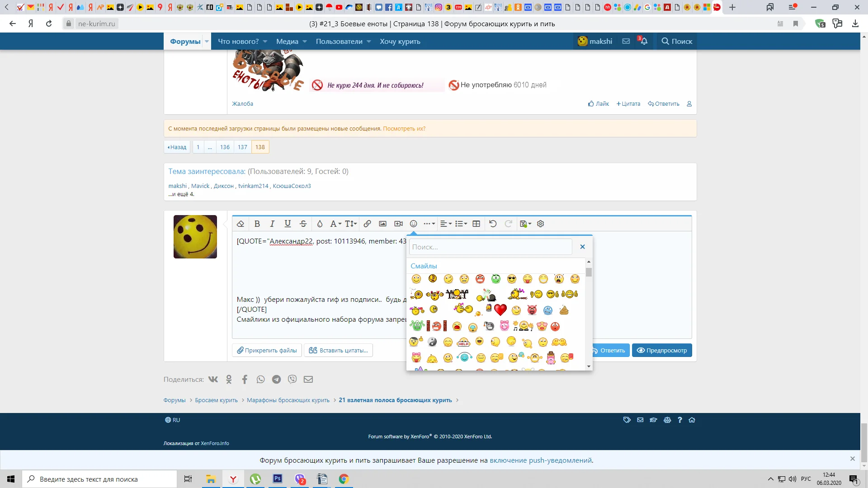Click the red heart smiley
868x488 pixels.
500,310
